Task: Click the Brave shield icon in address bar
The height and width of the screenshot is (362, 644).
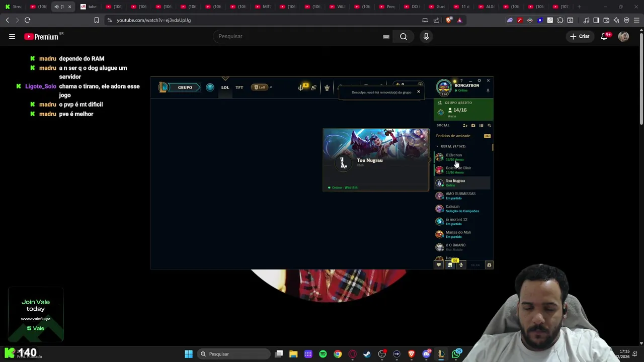Action: click(x=449, y=20)
